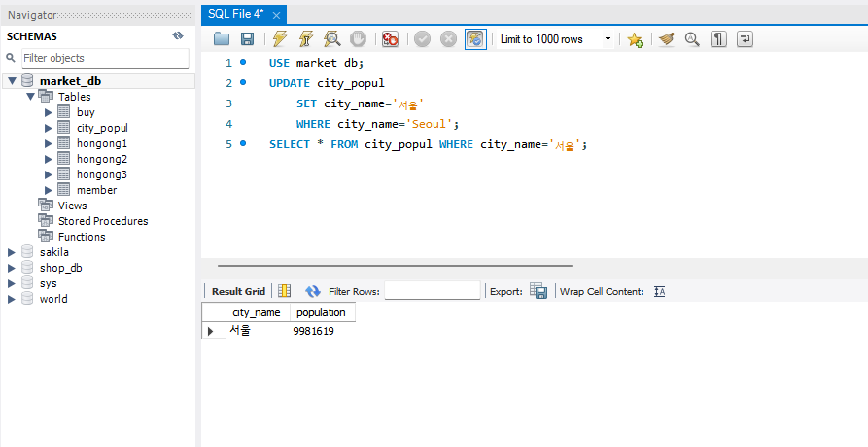868x447 pixels.
Task: Expand the hongong2 table
Action: (x=48, y=159)
